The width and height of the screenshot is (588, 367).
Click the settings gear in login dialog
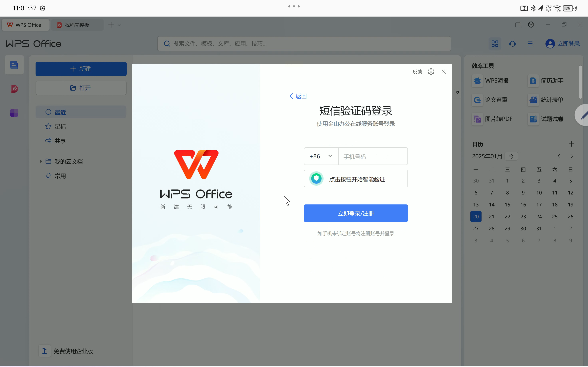[x=431, y=72]
